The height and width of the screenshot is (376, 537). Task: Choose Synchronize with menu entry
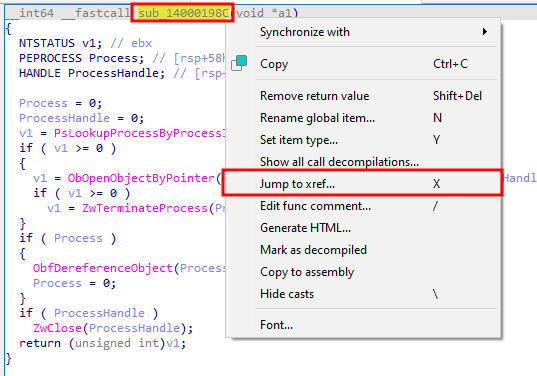[363, 32]
